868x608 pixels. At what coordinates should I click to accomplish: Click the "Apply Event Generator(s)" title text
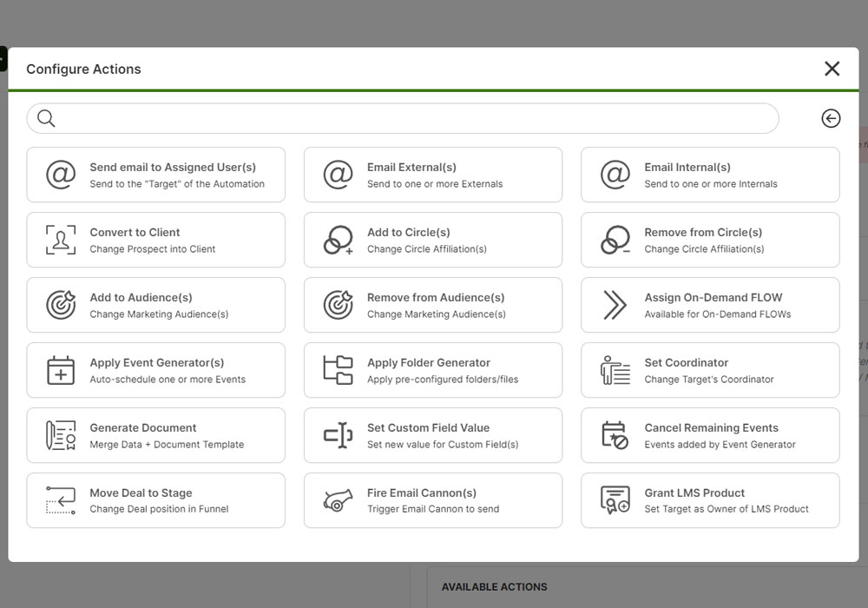[x=156, y=363]
